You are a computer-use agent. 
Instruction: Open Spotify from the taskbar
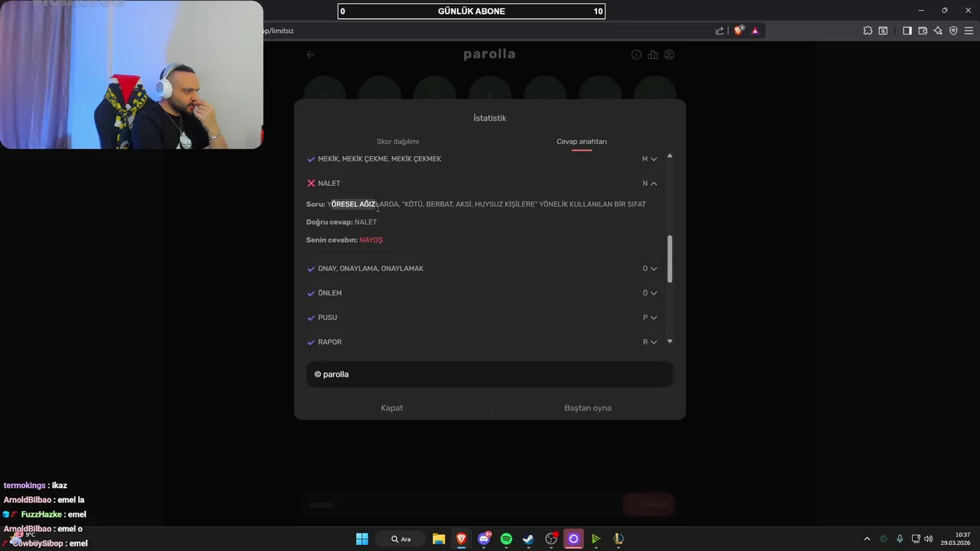(506, 539)
